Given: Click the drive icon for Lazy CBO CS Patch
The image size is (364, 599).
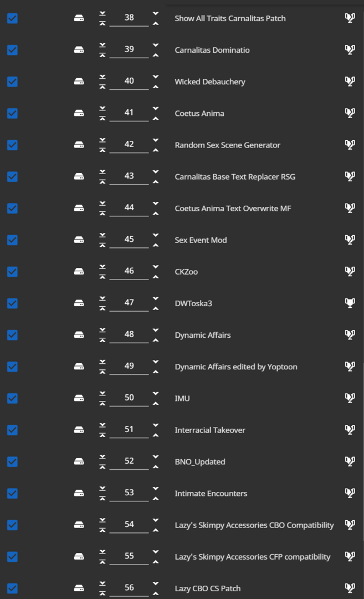Looking at the screenshot, I should 79,588.
